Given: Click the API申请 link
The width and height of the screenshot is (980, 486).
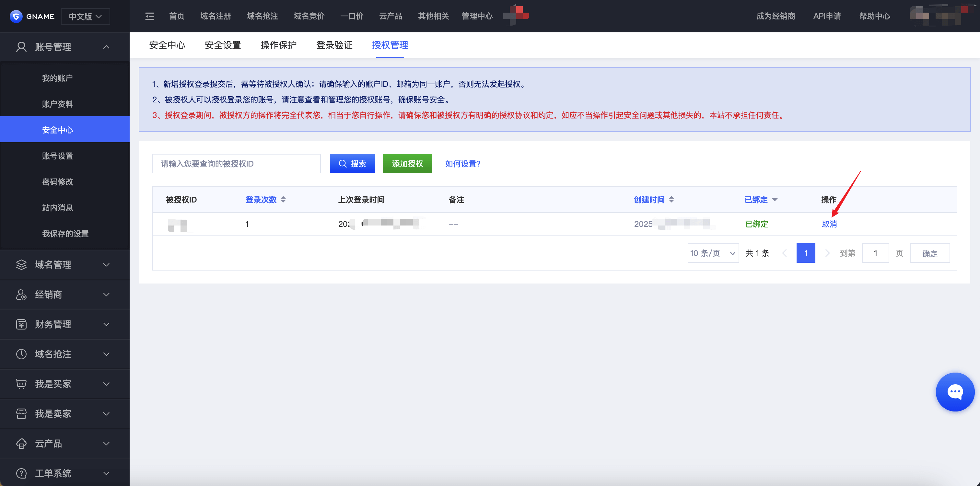Looking at the screenshot, I should 827,16.
